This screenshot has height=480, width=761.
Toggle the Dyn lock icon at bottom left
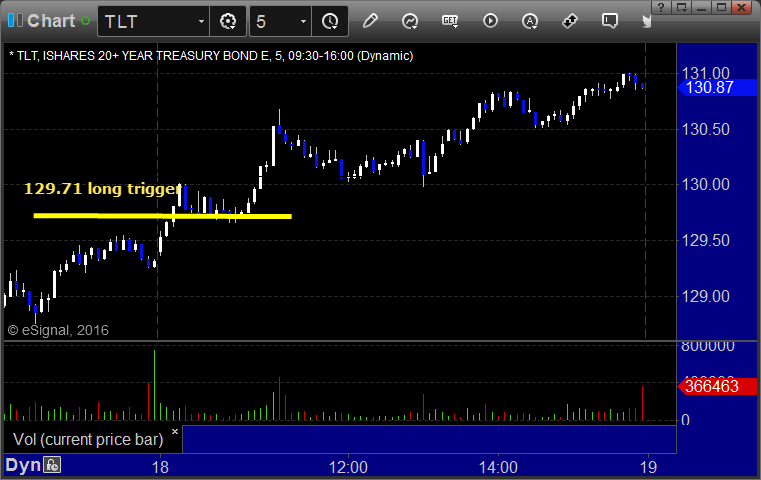coord(52,465)
